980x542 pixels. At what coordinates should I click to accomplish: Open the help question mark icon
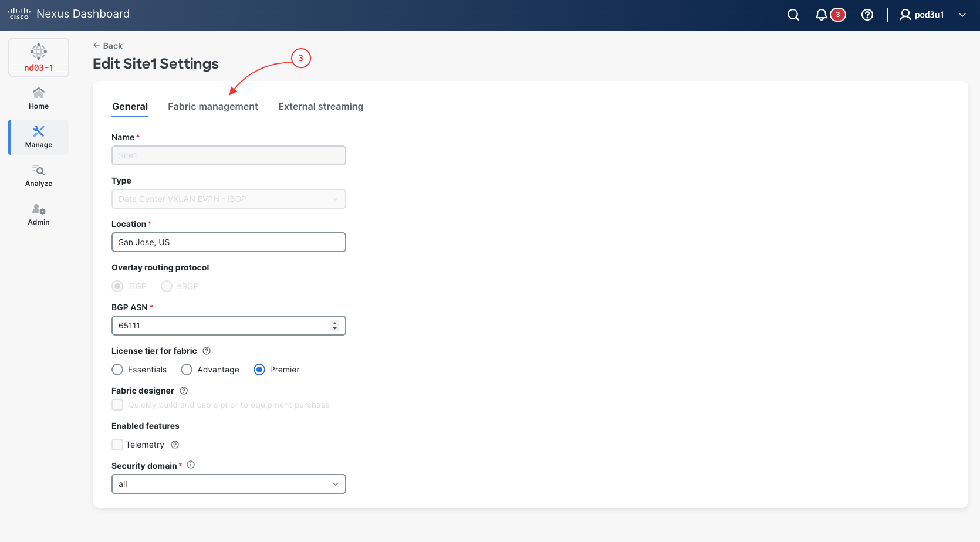tap(867, 15)
